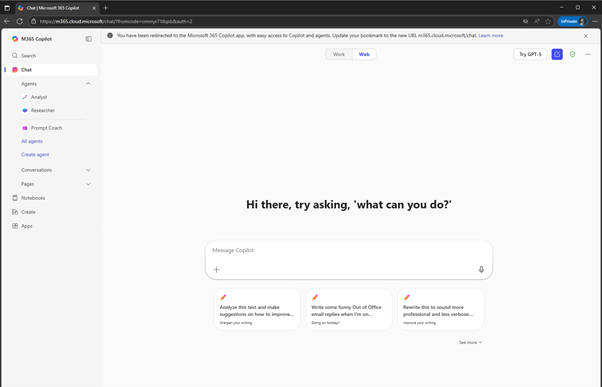Click the All agents link

coord(32,141)
